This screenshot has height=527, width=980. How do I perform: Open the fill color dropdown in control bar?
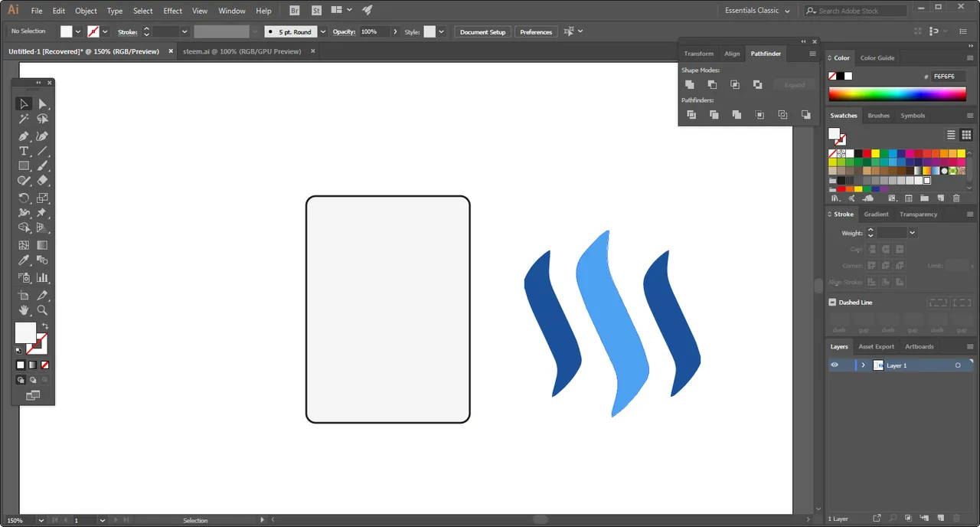[x=78, y=31]
